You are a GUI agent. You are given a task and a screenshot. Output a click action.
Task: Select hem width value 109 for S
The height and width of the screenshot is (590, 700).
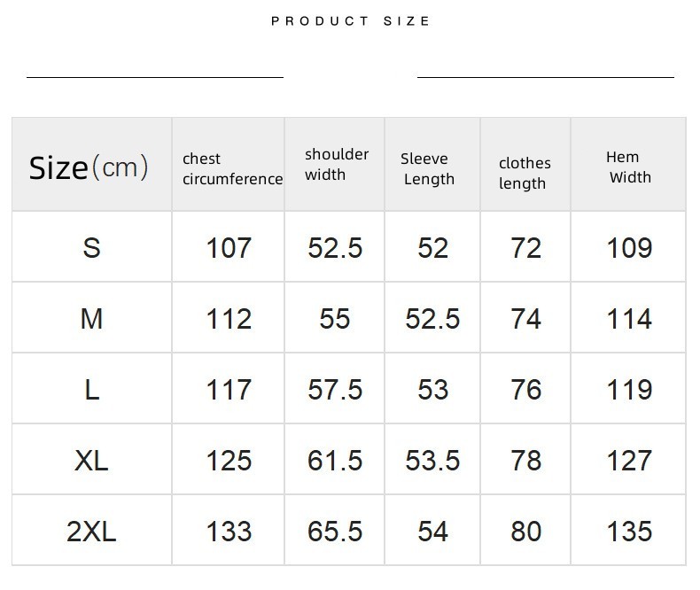click(629, 248)
